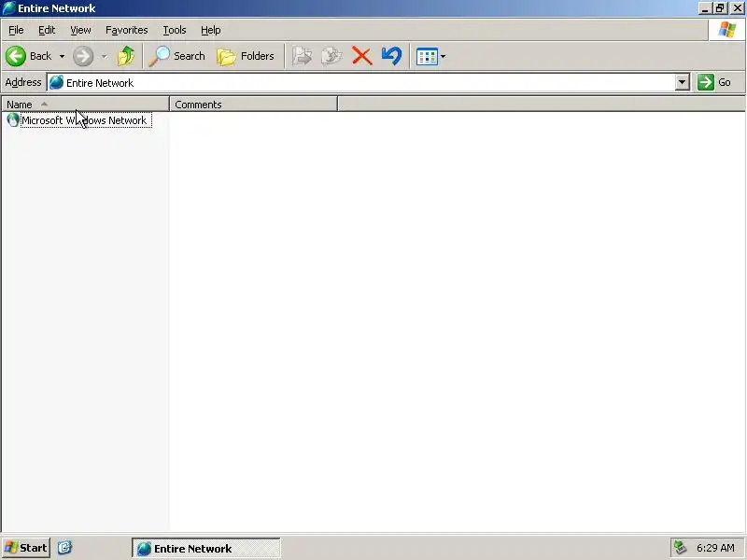Click the red Delete X icon
This screenshot has height=560, width=747.
coord(361,56)
